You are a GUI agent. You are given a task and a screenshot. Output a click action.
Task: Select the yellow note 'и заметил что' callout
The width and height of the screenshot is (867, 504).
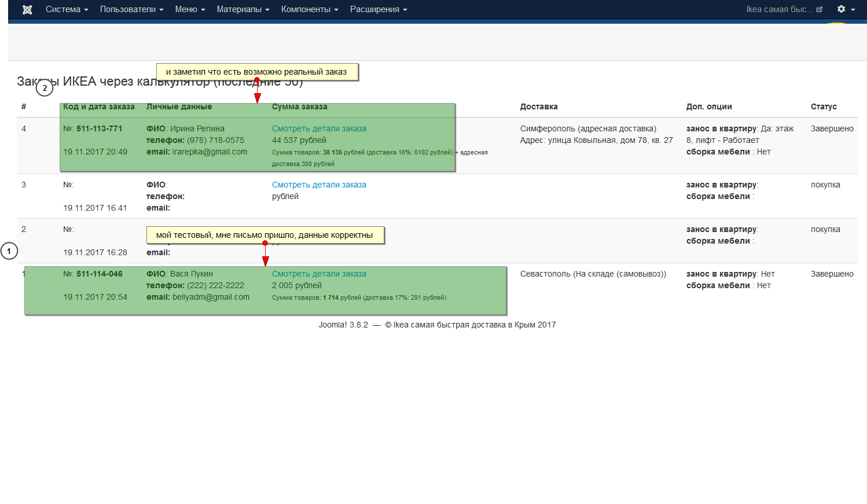click(256, 72)
